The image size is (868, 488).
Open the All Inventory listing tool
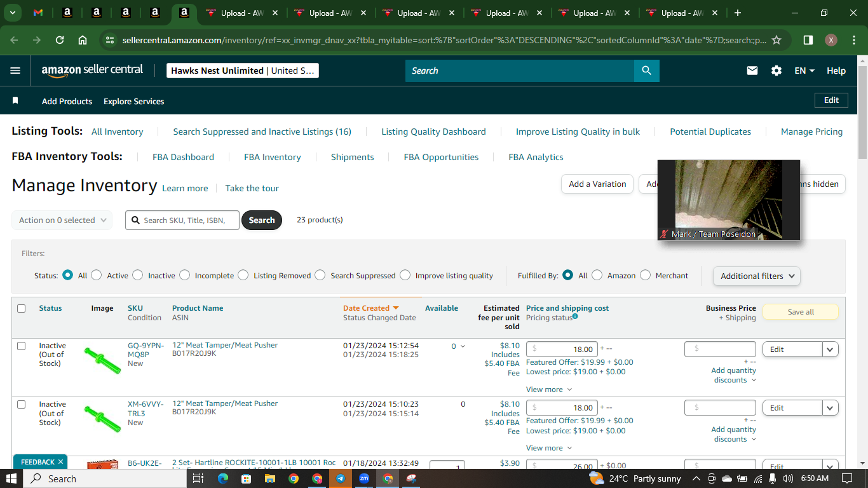[x=118, y=132]
